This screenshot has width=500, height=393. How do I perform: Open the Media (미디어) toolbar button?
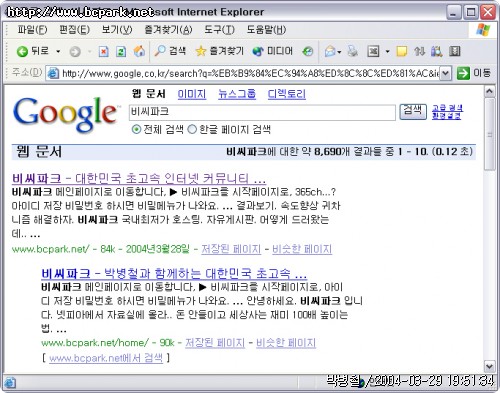pos(272,51)
